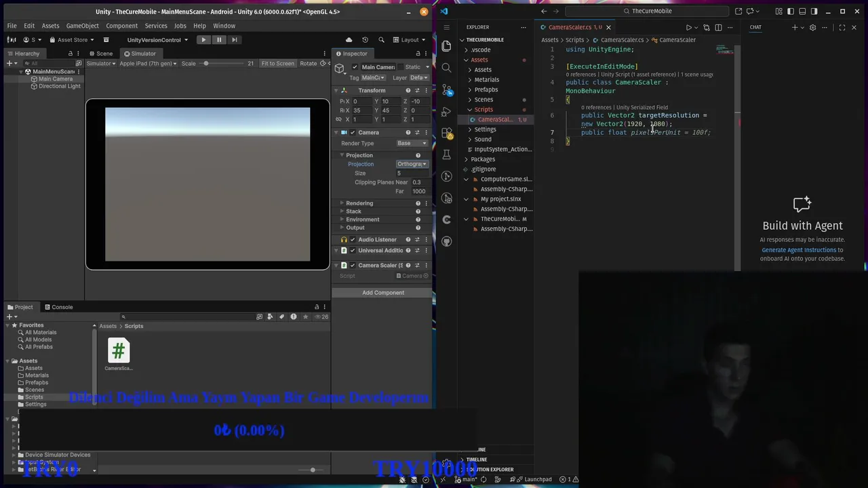Viewport: 868px width, 488px height.
Task: Open the Services menu in Unity
Action: coord(155,26)
